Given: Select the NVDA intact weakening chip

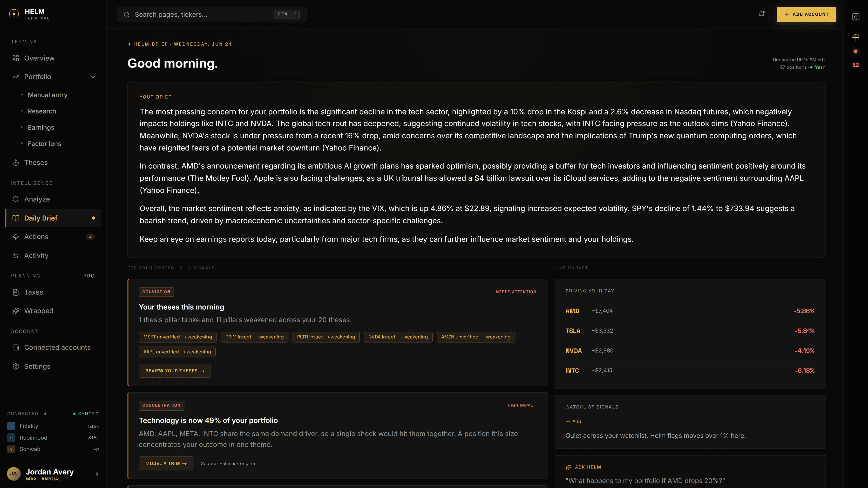Looking at the screenshot, I should [x=398, y=337].
